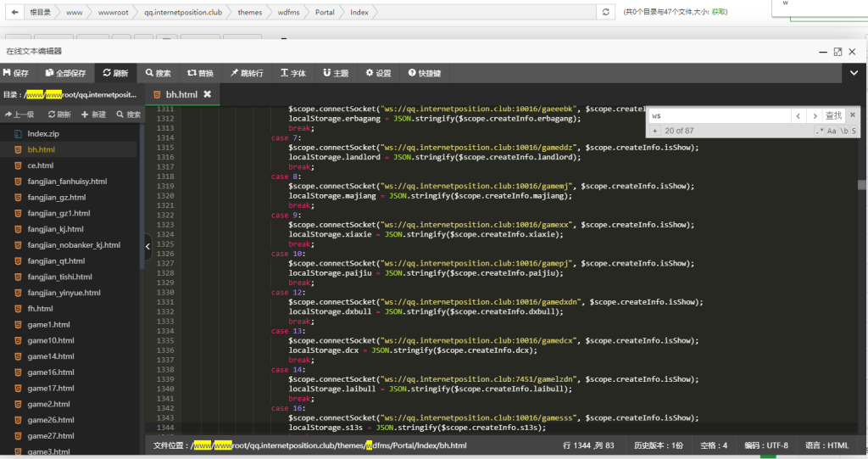The height and width of the screenshot is (459, 868).
Task: Click 语言: HTML in the status bar
Action: pos(826,445)
